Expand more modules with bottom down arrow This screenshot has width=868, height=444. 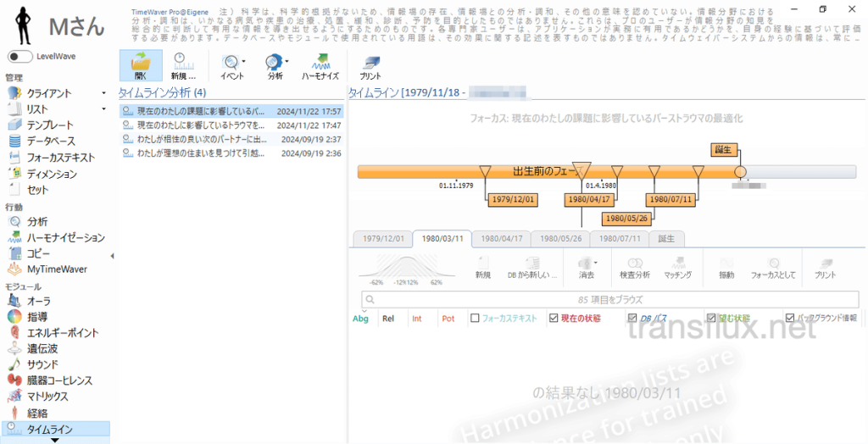(x=55, y=440)
